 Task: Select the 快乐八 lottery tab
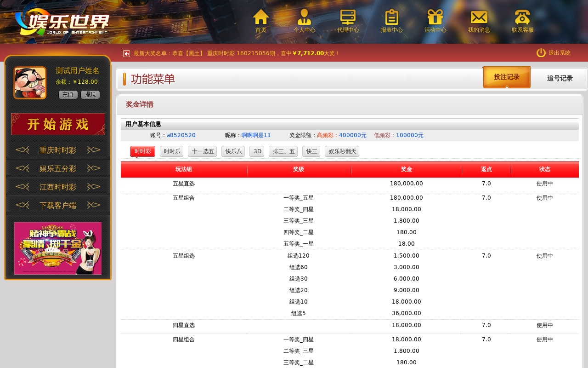(x=233, y=151)
